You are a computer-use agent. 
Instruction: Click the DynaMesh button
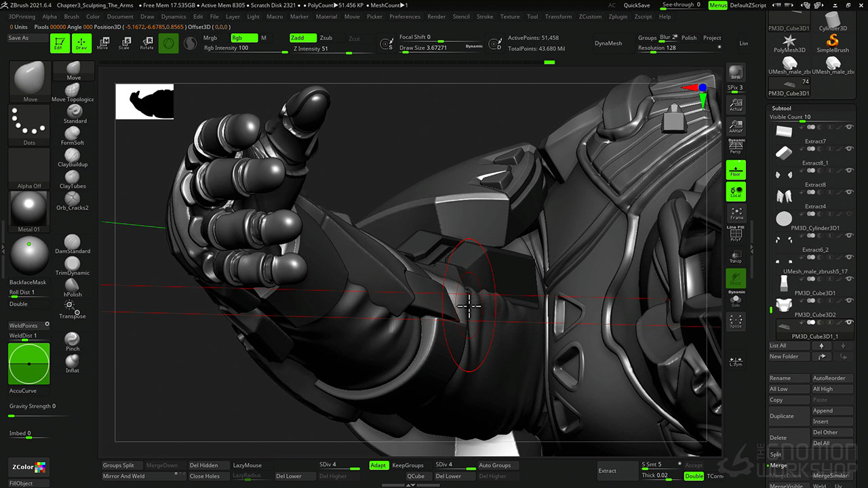(608, 43)
